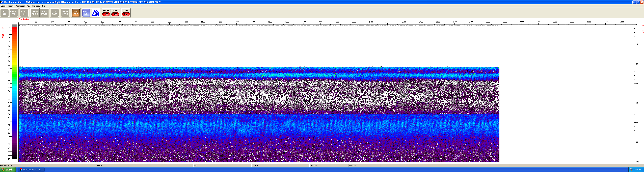This screenshot has width=644, height=172.
Task: Click the 1000 mark on ping ruler
Action: tap(186, 22)
